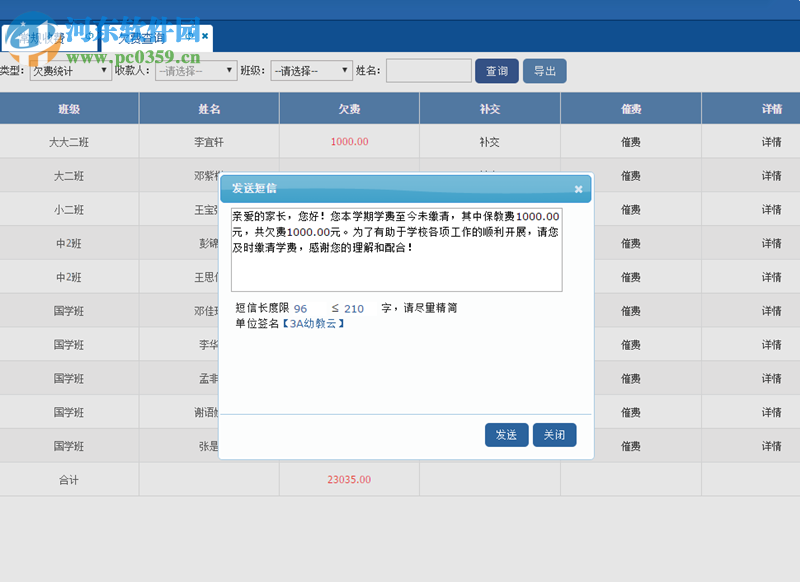Viewport: 800px width, 582px height.
Task: Send the SMS with the 发送 button
Action: [x=506, y=434]
